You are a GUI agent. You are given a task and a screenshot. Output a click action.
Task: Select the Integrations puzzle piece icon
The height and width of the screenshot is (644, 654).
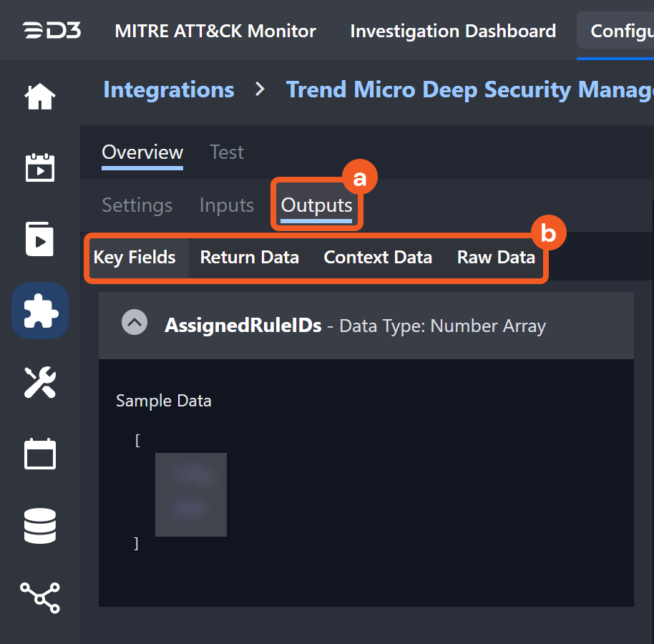(x=40, y=311)
